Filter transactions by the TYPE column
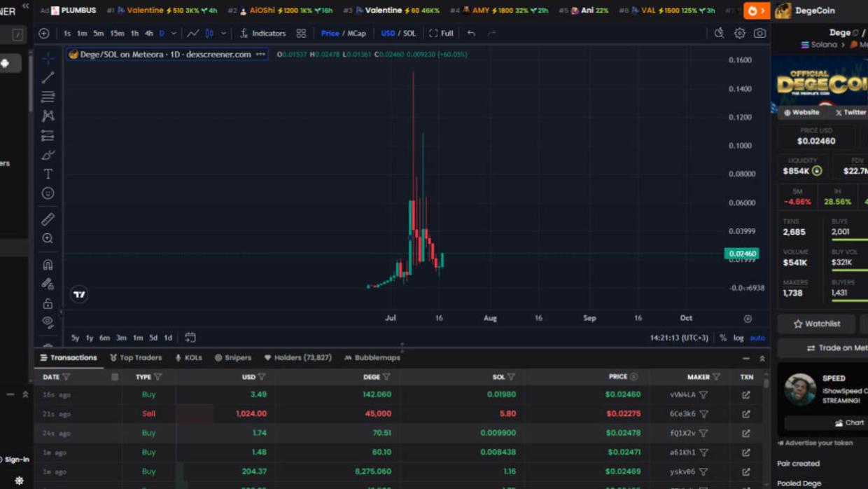868x489 pixels. tap(157, 377)
